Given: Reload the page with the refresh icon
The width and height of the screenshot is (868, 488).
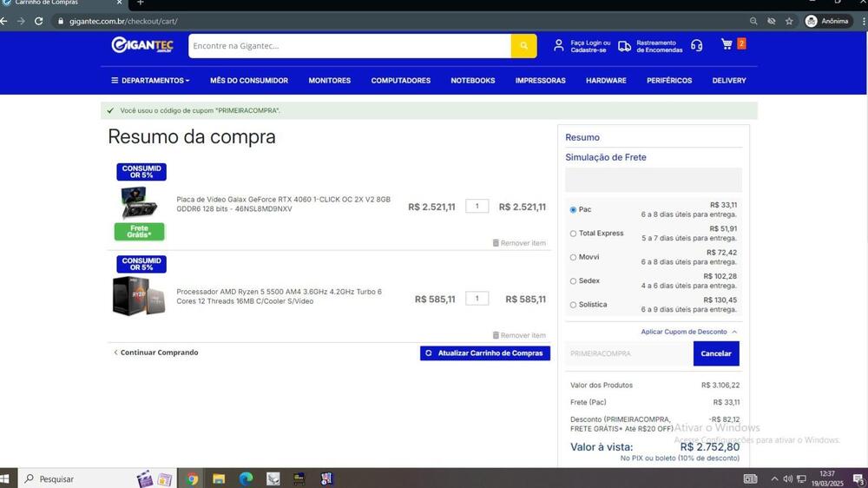Looking at the screenshot, I should (39, 21).
